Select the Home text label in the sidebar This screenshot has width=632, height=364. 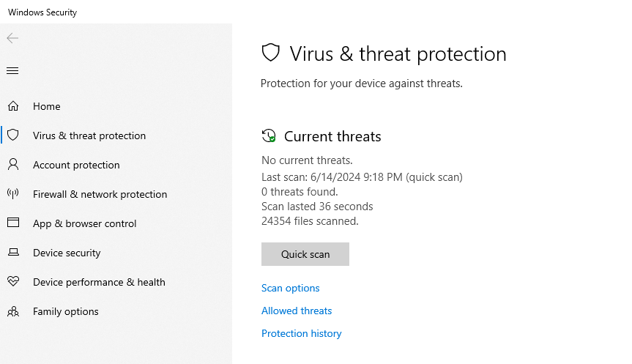coord(47,106)
